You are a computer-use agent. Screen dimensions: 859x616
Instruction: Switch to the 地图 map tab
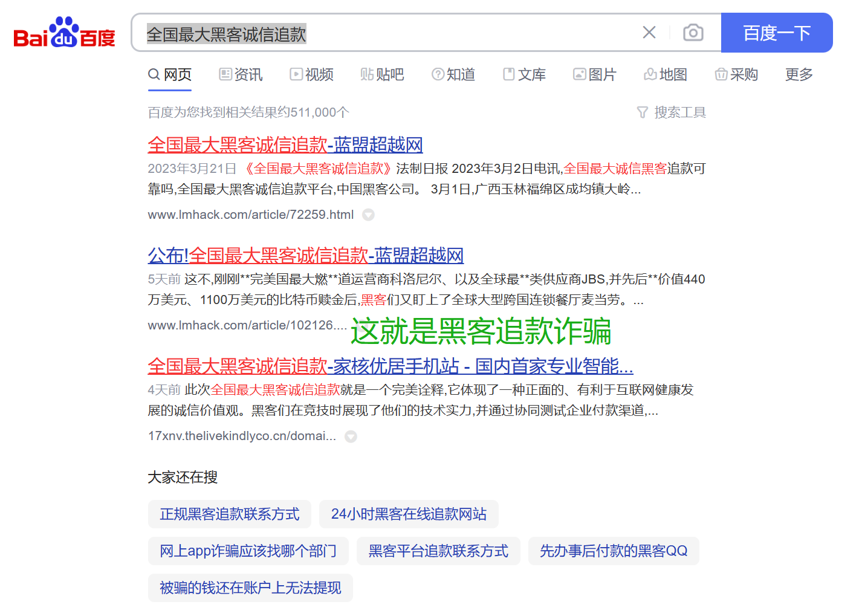pyautogui.click(x=665, y=74)
